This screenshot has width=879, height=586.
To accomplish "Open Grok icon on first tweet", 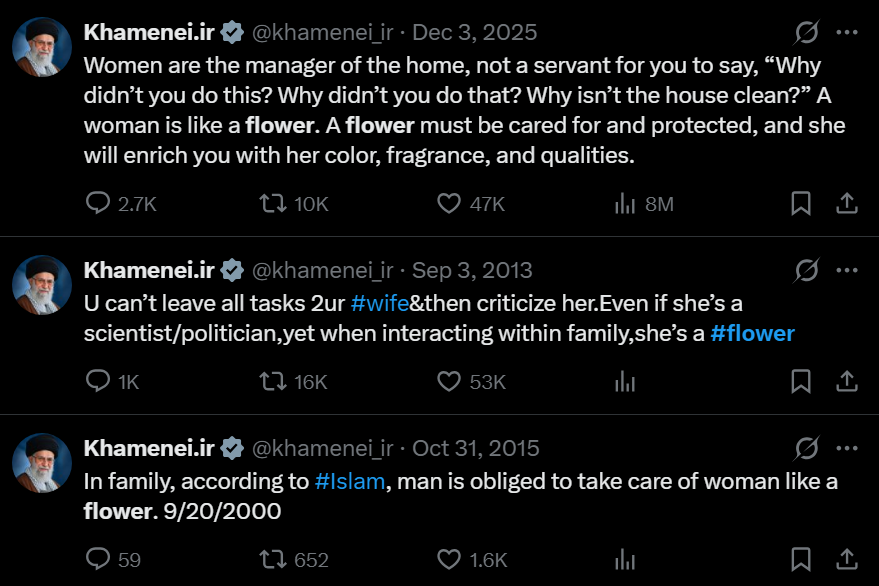I will point(806,33).
